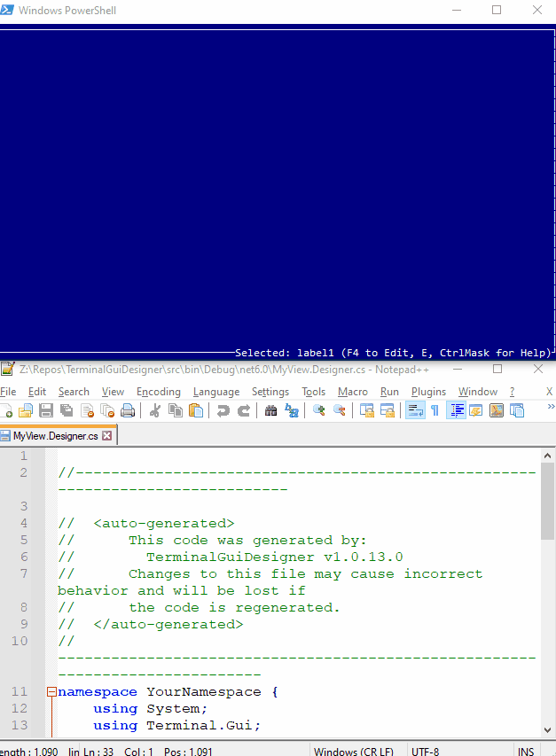
Task: Close the current document toolbar icon
Action: [x=87, y=410]
